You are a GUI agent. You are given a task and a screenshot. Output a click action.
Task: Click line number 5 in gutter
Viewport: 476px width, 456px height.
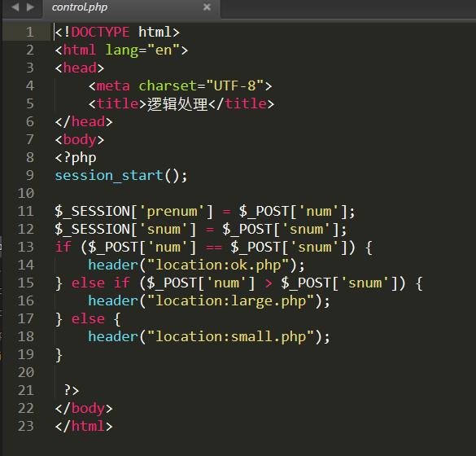(x=30, y=103)
